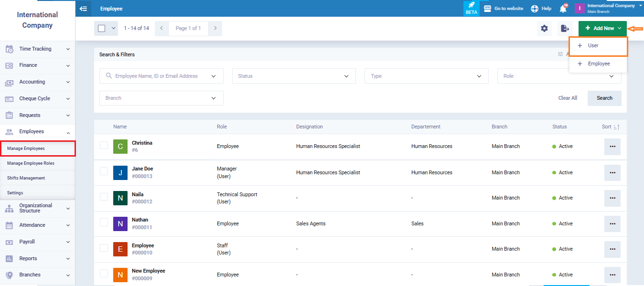Toggle the select-all checkbox in toolbar
This screenshot has width=644, height=286.
(102, 28)
